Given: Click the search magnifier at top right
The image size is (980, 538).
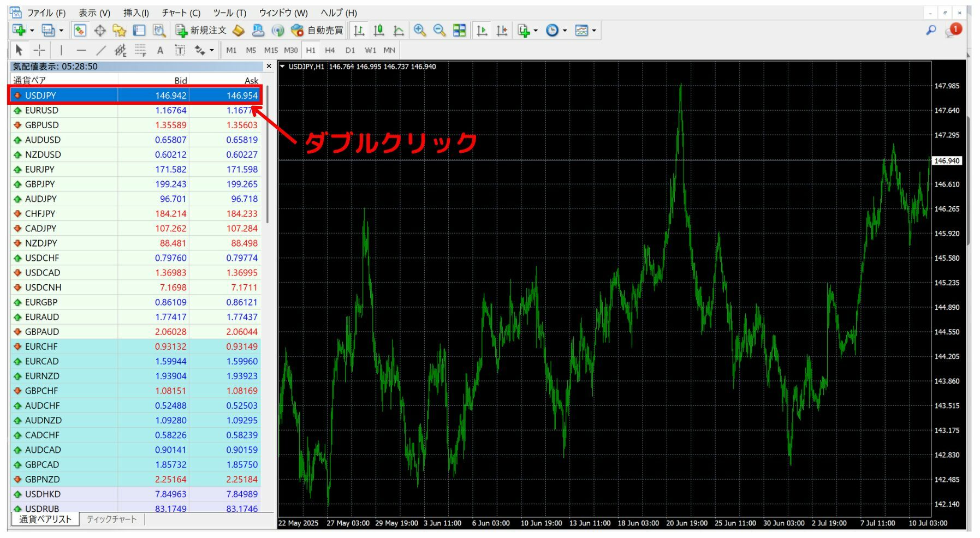Looking at the screenshot, I should coord(931,31).
